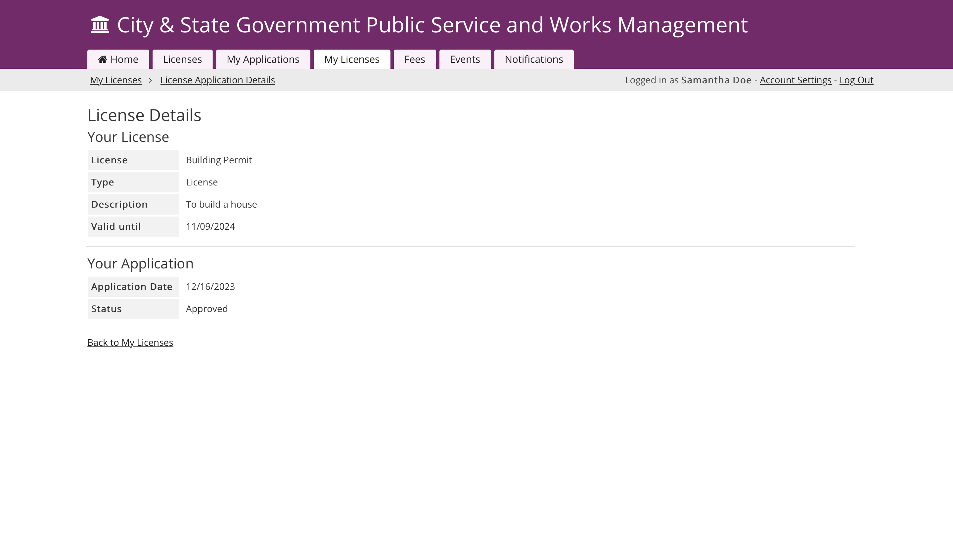
Task: Click the site title heading text
Action: click(x=432, y=25)
